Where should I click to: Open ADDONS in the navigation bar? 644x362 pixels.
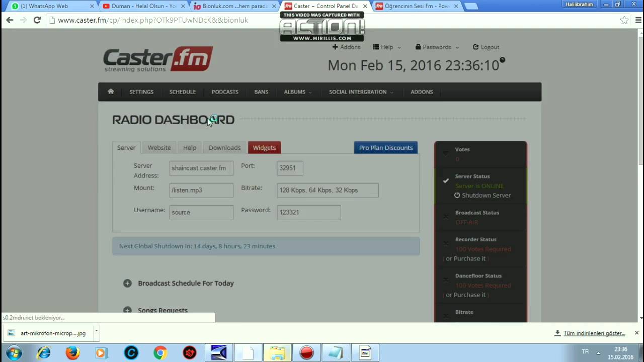[422, 92]
